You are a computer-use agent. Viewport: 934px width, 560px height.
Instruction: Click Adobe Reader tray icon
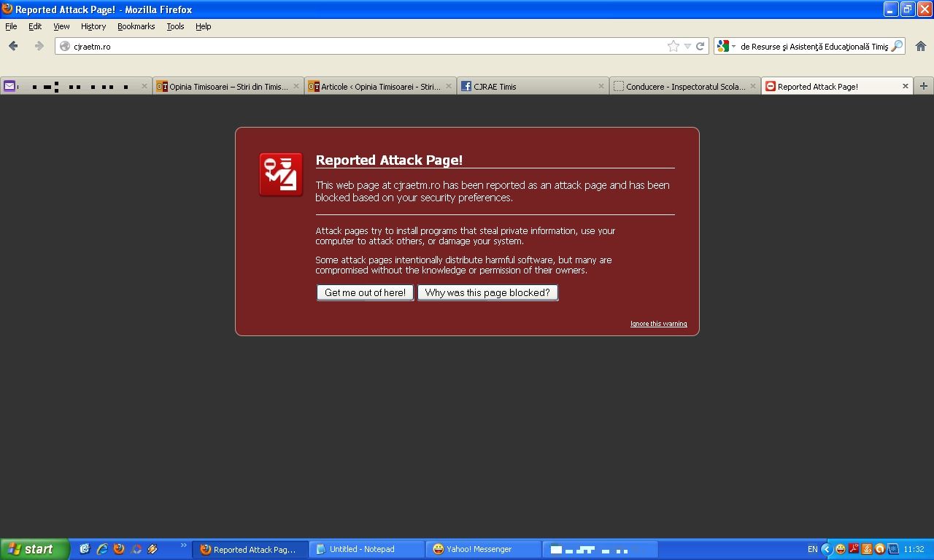(854, 549)
